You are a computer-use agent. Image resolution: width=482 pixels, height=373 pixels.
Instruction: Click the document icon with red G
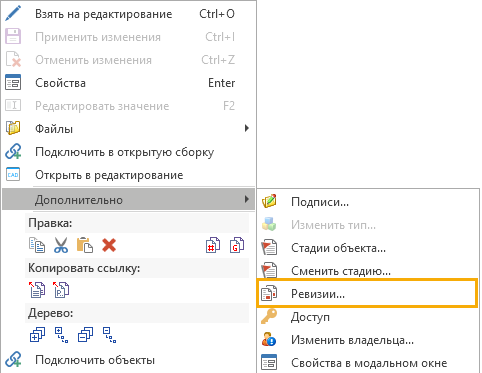pyautogui.click(x=237, y=245)
